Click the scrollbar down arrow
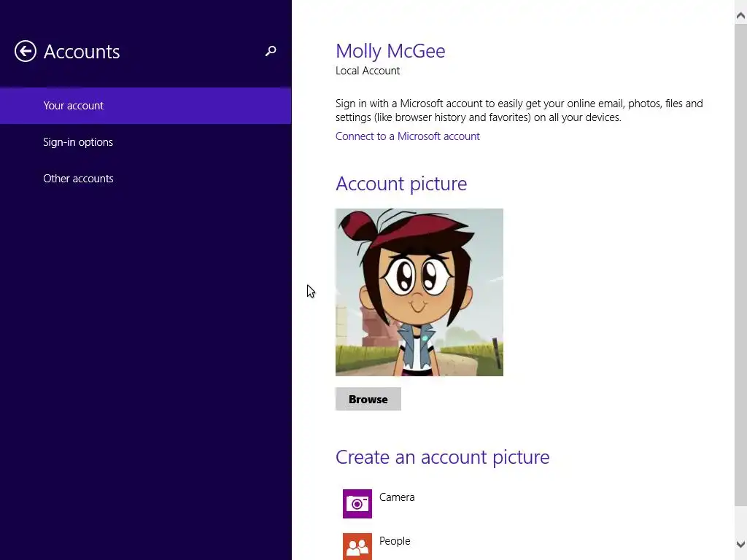Screen dimensions: 747x560 pyautogui.click(x=740, y=544)
